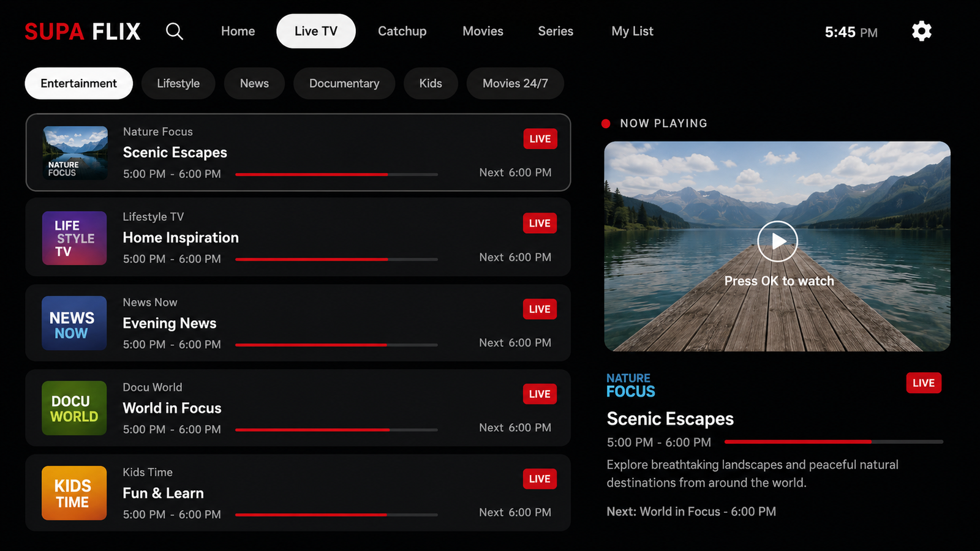Screen dimensions: 980x551
Task: Select the Nature Focus channel logo
Action: [75, 153]
